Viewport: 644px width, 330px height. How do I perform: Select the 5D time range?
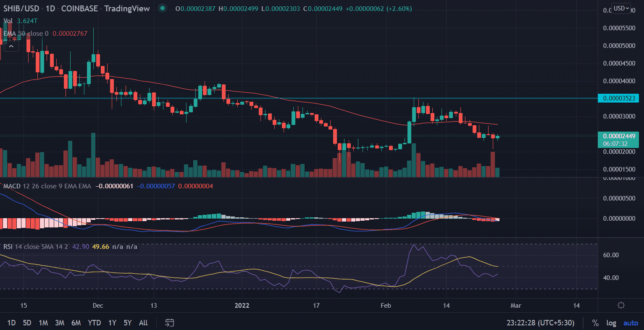pyautogui.click(x=27, y=323)
